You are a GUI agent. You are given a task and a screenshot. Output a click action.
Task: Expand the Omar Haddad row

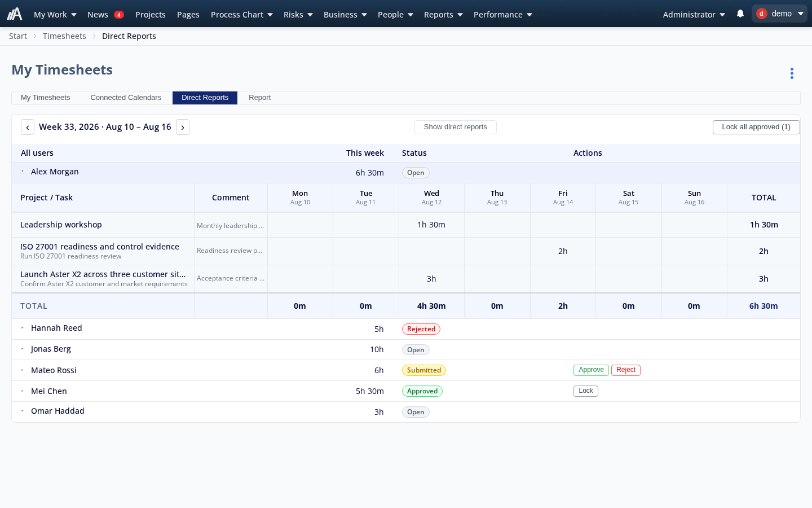click(23, 411)
